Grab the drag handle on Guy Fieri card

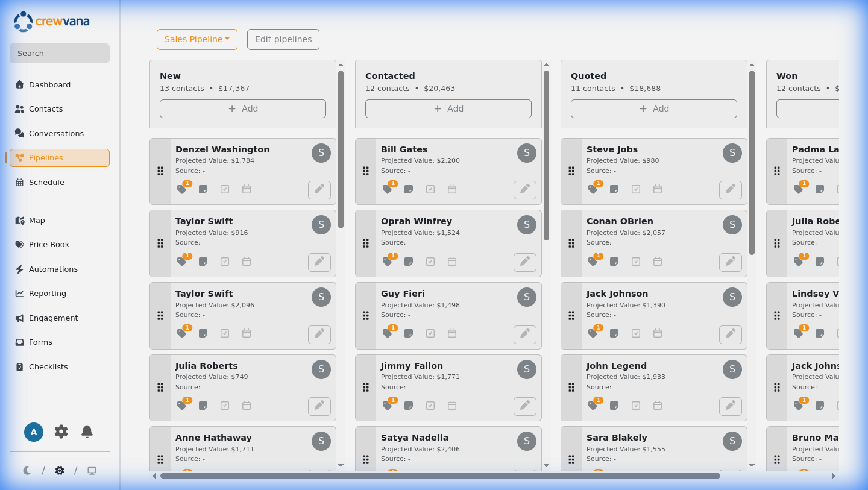(366, 316)
